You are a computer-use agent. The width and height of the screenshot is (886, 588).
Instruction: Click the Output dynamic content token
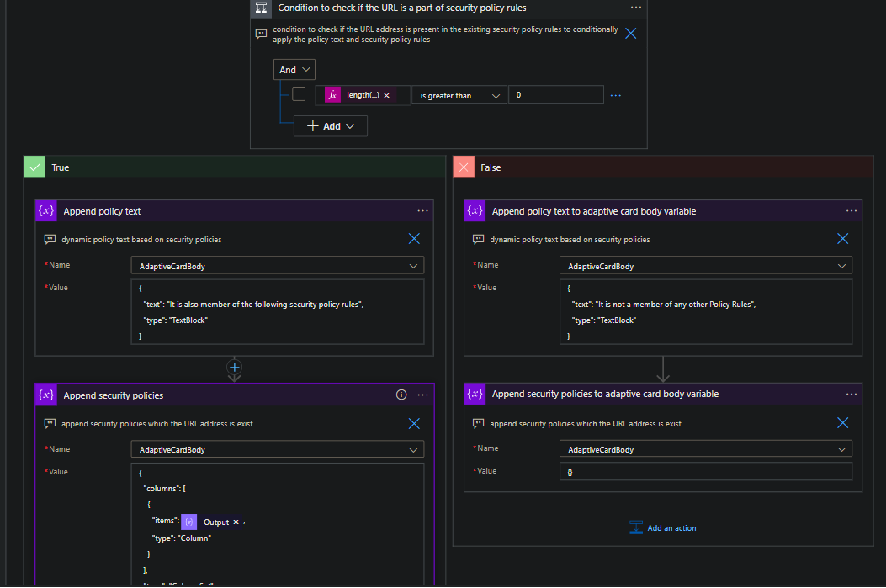point(213,522)
